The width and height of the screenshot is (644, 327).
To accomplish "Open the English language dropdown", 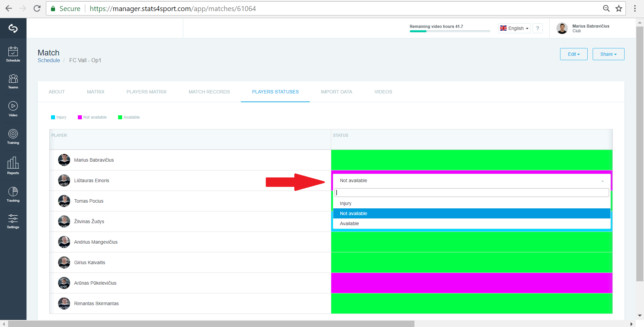I will click(x=514, y=28).
